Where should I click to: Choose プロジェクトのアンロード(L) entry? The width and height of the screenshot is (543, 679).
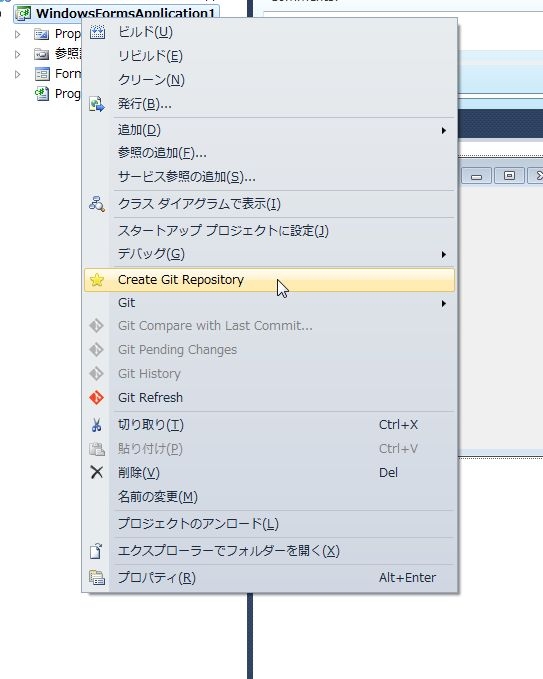pos(269,524)
